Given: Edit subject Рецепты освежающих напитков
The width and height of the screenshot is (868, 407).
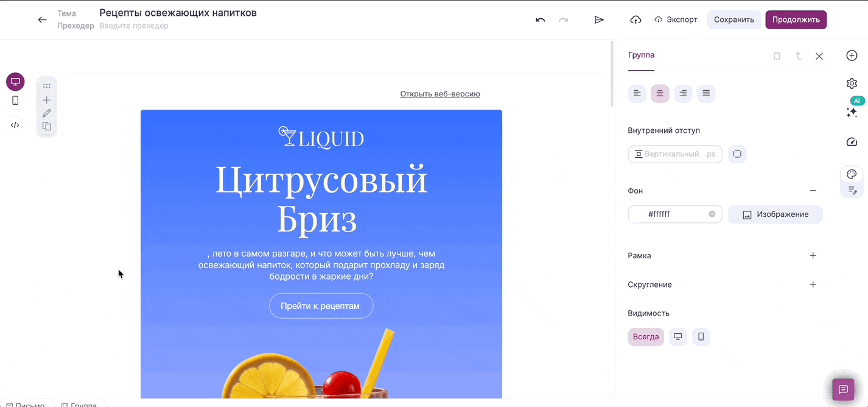Looking at the screenshot, I should tap(178, 13).
